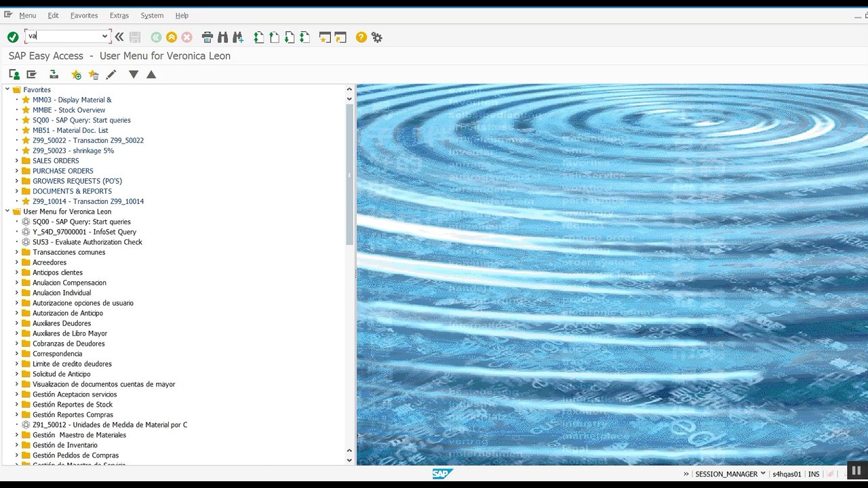Click the Previous Page icon
868x488 pixels.
(274, 37)
